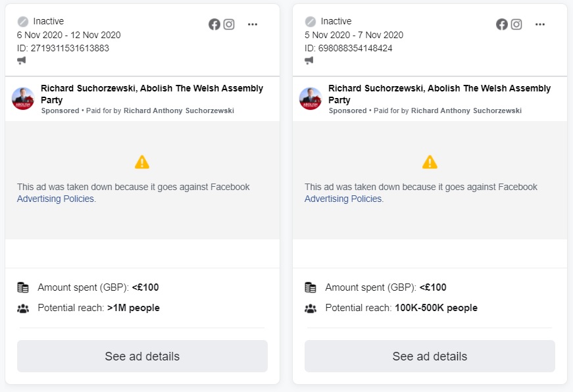This screenshot has width=573, height=392.
Task: Click the advertiser profile picture on the right card
Action: point(311,99)
